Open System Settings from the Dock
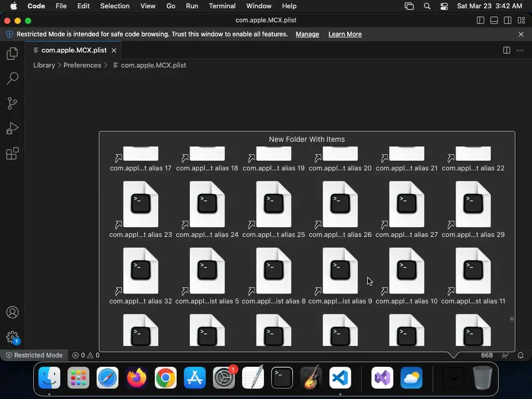Viewport: 532px width, 399px height. pyautogui.click(x=224, y=378)
